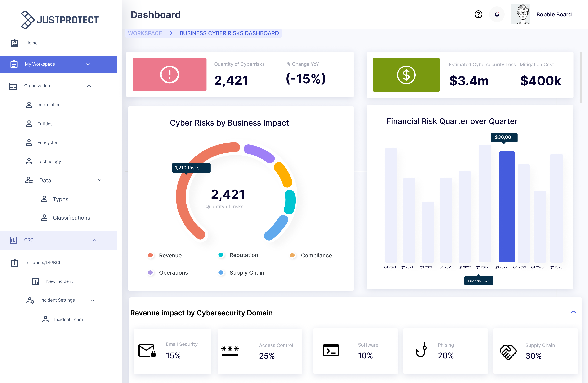
Task: Click the Home badge icon
Action: tap(15, 43)
